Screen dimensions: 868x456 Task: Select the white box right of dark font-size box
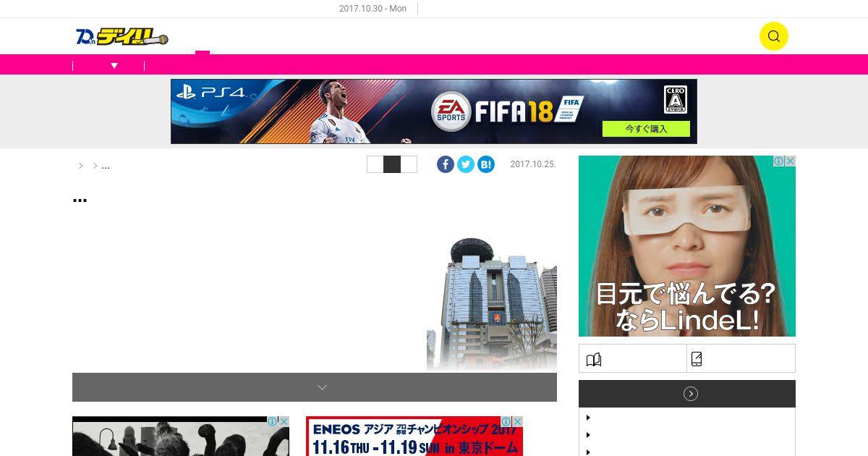coord(409,164)
